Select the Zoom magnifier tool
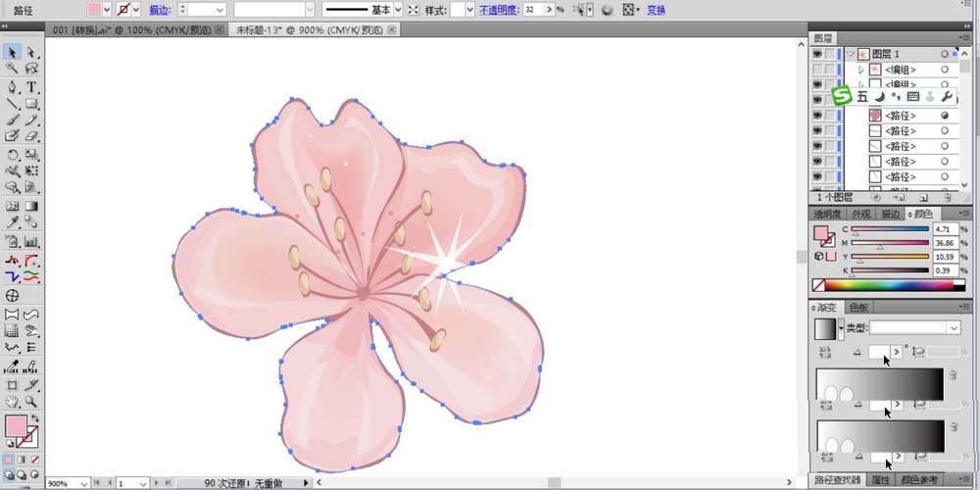Viewport: 980px width, 490px height. 31,402
